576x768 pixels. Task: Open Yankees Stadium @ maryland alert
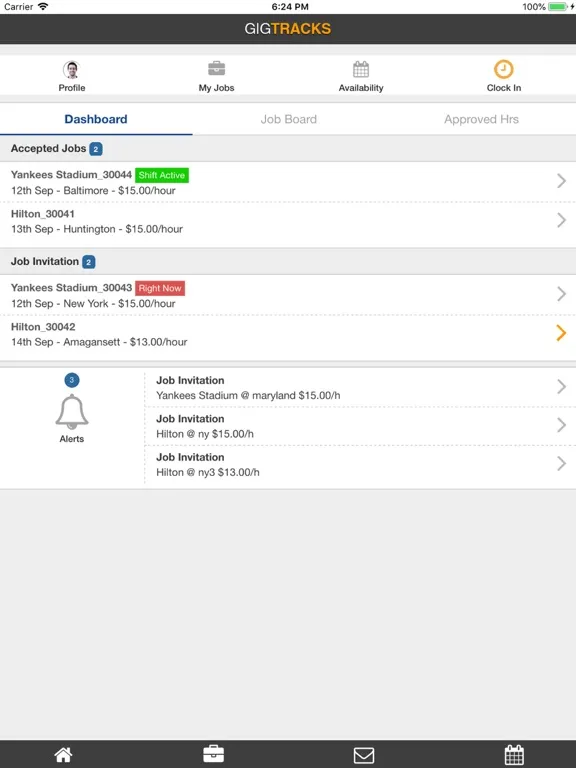(x=360, y=387)
